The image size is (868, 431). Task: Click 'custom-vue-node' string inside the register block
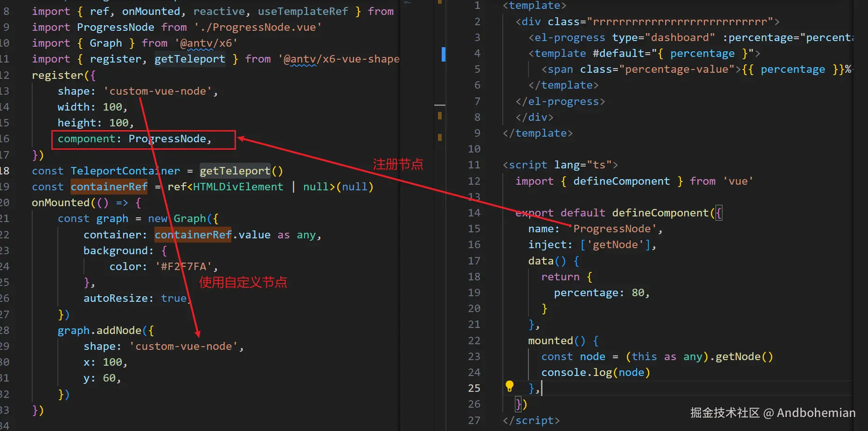tap(158, 91)
